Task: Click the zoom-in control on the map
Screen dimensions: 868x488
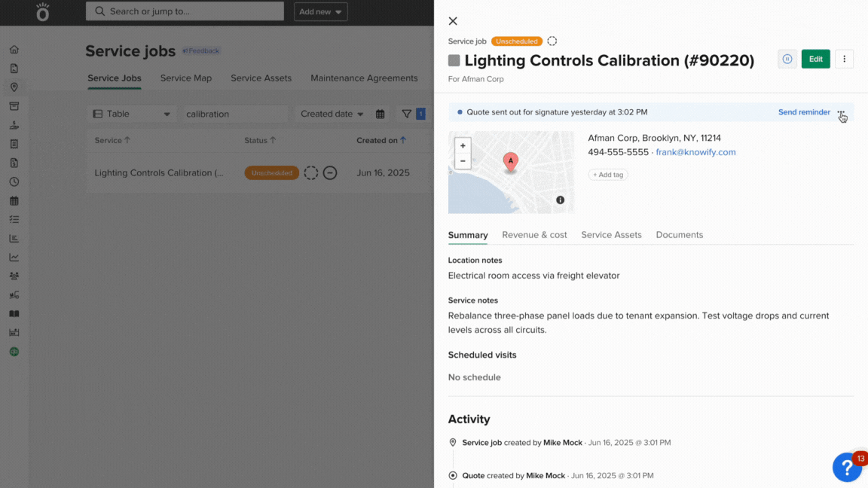Action: (x=463, y=145)
